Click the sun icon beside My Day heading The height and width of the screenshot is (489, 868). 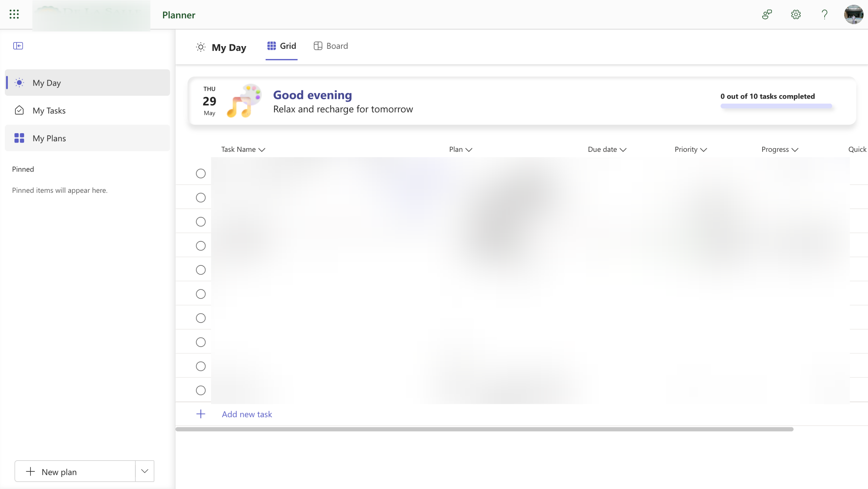201,47
